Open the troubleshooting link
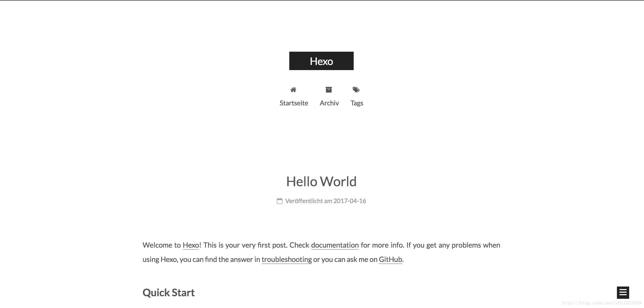The image size is (644, 308). [x=287, y=260]
